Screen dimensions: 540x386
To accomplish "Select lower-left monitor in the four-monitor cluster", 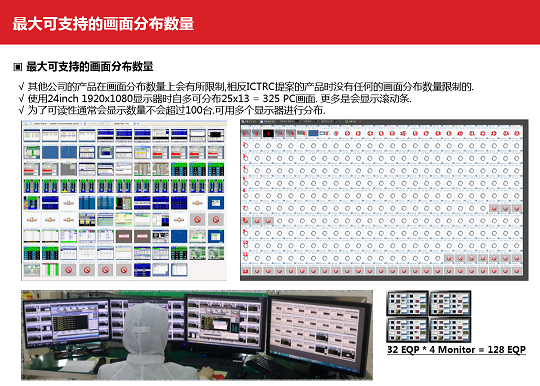I will 407,330.
